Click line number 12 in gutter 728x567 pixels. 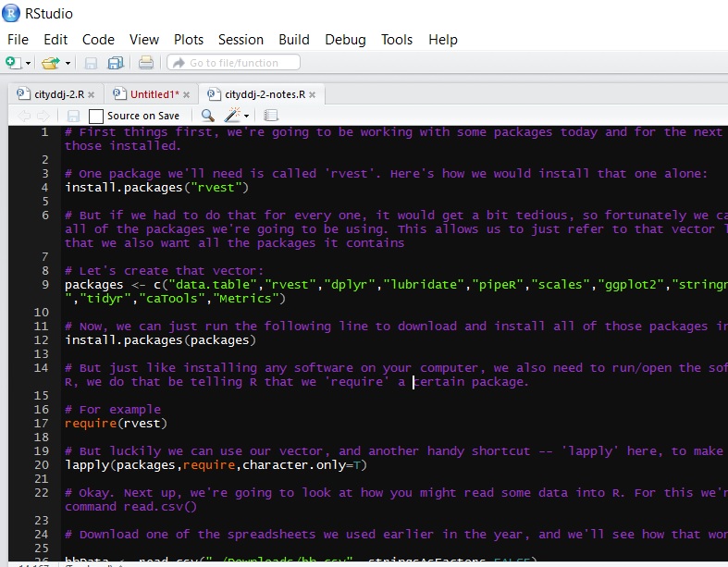click(x=42, y=339)
